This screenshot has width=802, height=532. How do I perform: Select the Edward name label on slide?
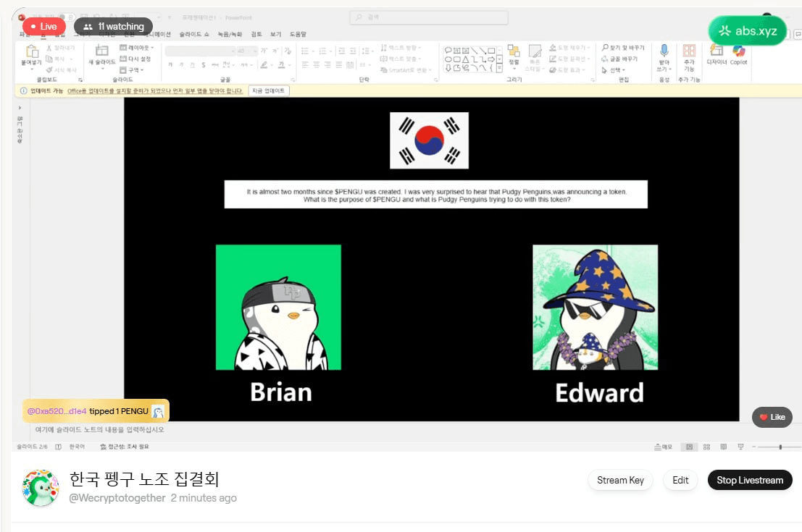pos(599,393)
